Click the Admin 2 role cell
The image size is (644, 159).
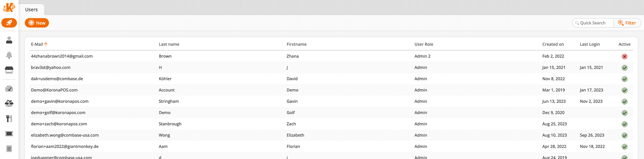(x=422, y=56)
